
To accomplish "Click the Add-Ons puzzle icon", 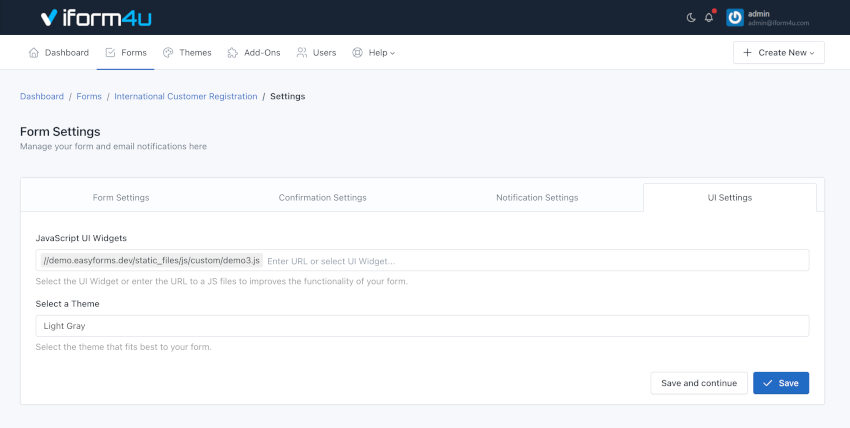I will coord(233,52).
